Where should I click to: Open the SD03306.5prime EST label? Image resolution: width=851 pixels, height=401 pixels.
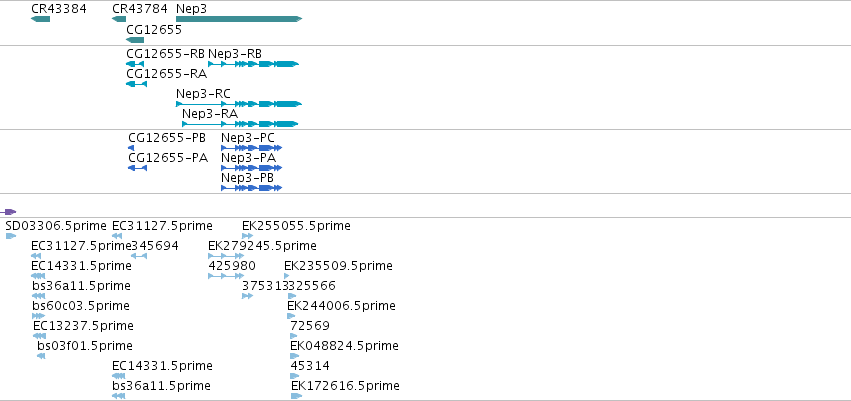(56, 226)
